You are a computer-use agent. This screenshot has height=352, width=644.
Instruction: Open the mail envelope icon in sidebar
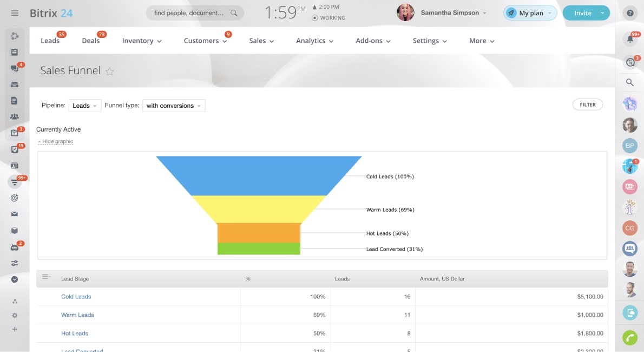(x=15, y=214)
